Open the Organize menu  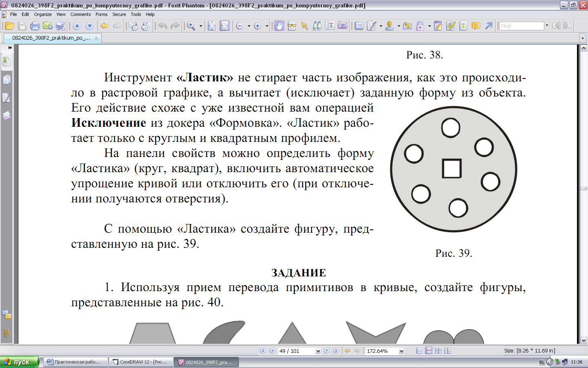43,14
